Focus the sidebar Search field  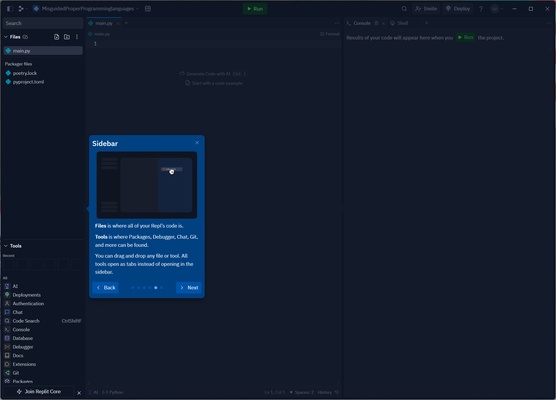(43, 23)
